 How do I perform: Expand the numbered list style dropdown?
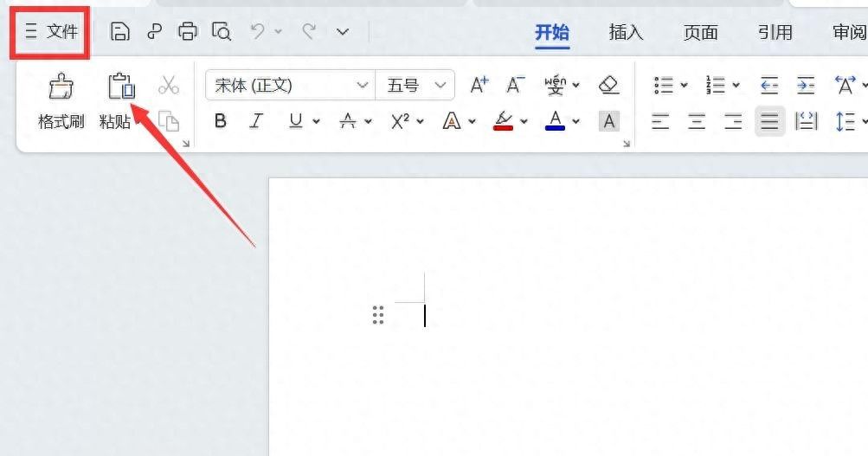tap(736, 85)
